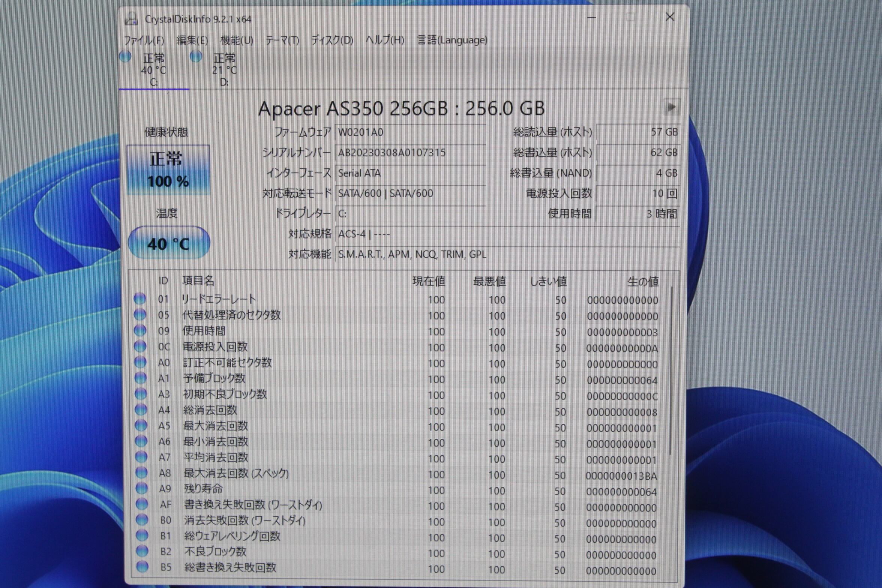
Task: Open the ヘルプ(H) menu
Action: click(x=385, y=40)
